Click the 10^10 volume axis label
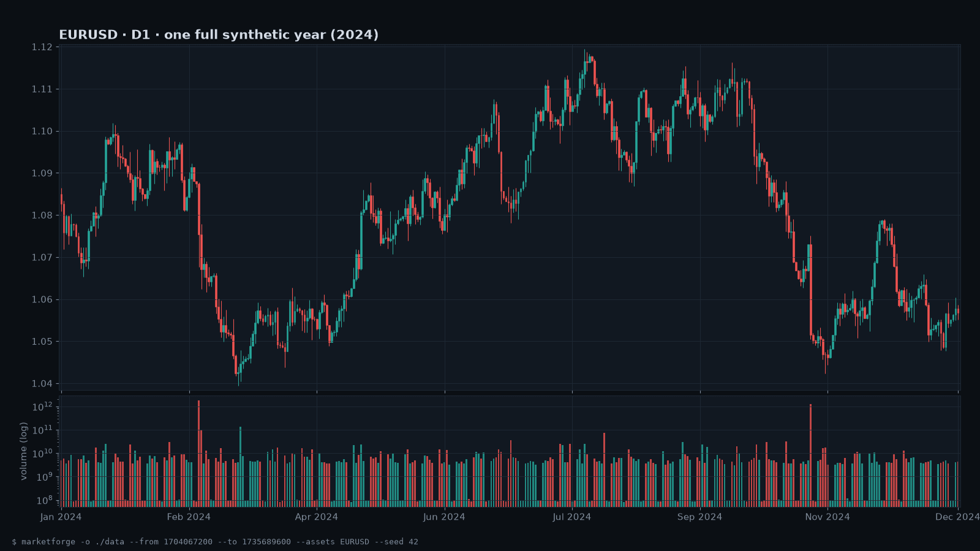 pyautogui.click(x=43, y=453)
